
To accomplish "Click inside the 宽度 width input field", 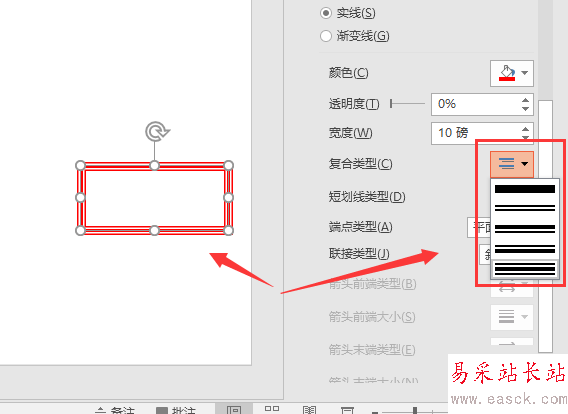I will [x=475, y=133].
